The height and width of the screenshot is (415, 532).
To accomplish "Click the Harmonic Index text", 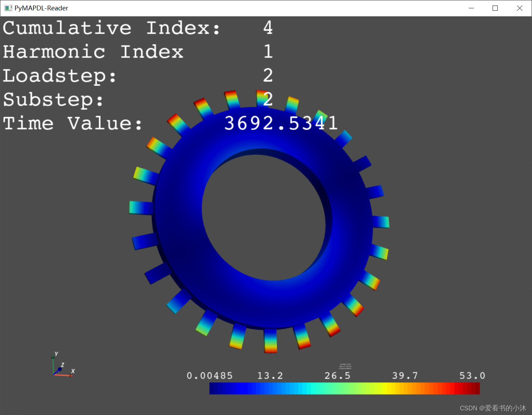I will [x=93, y=52].
